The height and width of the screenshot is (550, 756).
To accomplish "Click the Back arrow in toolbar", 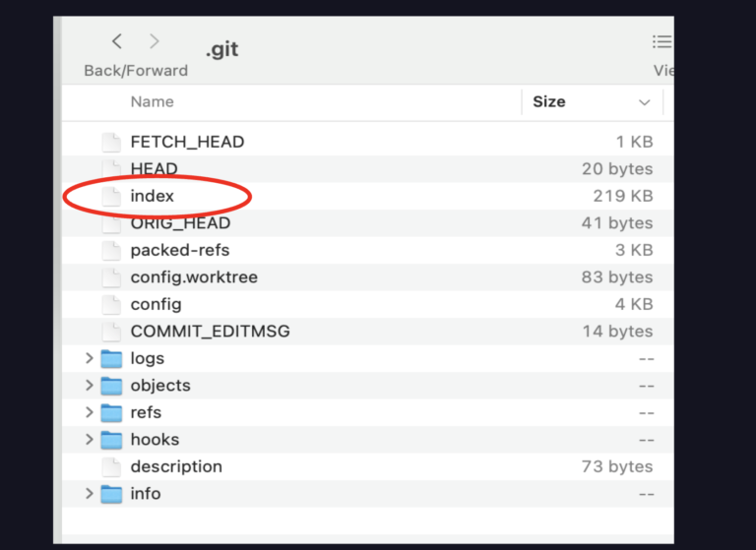I will pos(117,41).
